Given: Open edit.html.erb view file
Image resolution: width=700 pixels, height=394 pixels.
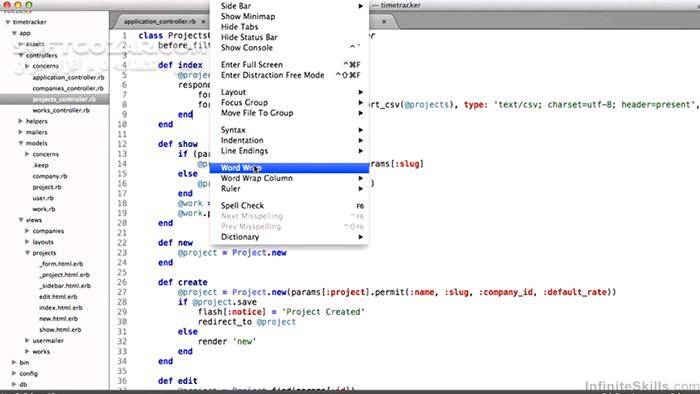Looking at the screenshot, I should coord(58,297).
